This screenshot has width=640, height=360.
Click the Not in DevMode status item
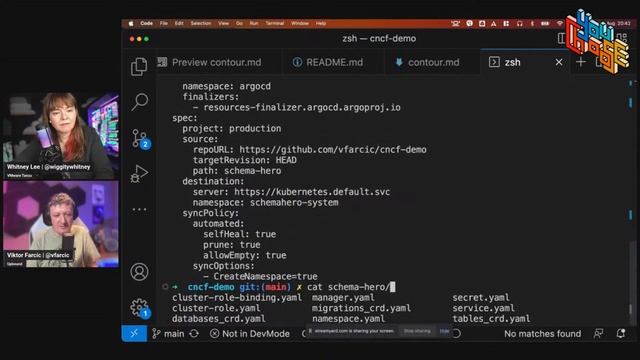coord(250,333)
